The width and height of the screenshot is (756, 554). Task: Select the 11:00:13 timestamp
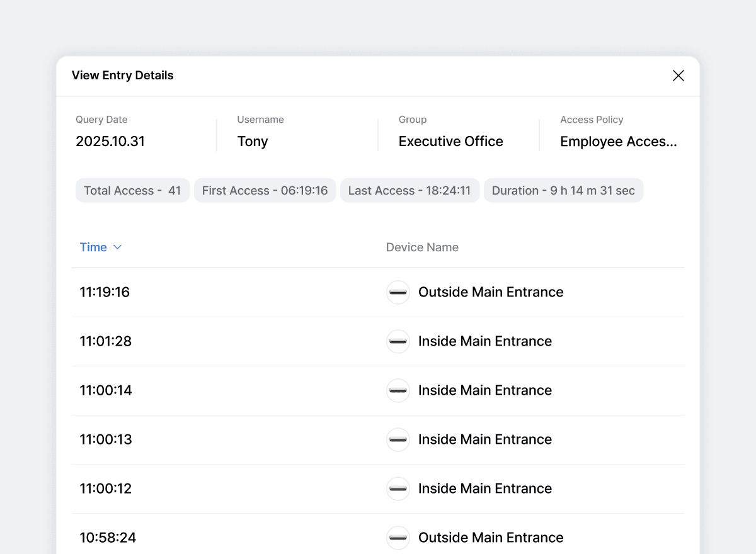[x=106, y=439]
